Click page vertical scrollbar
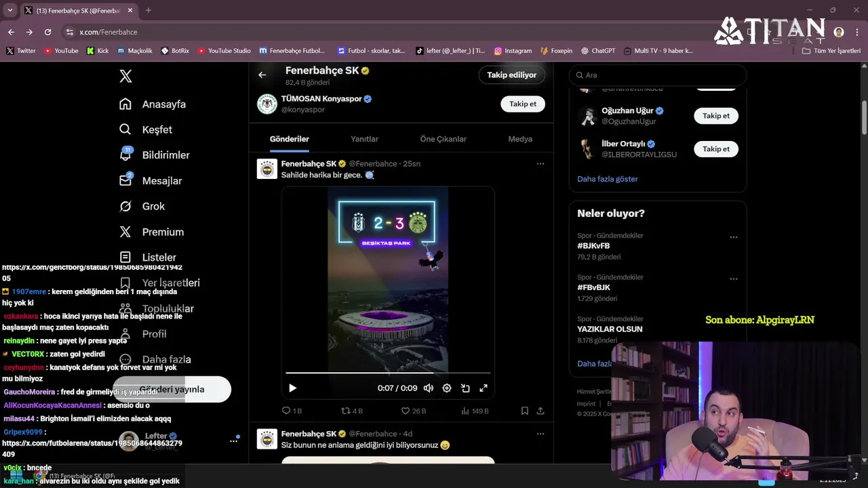 864,117
